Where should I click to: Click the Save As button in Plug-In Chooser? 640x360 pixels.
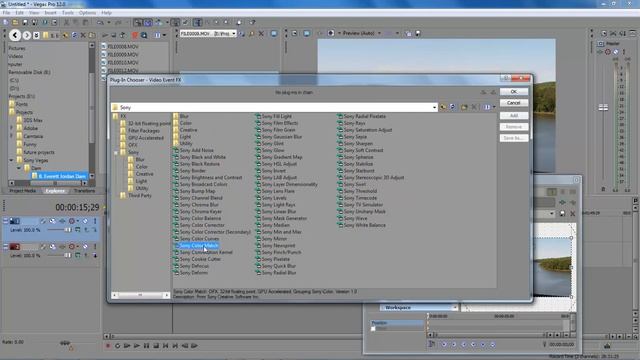click(x=513, y=138)
